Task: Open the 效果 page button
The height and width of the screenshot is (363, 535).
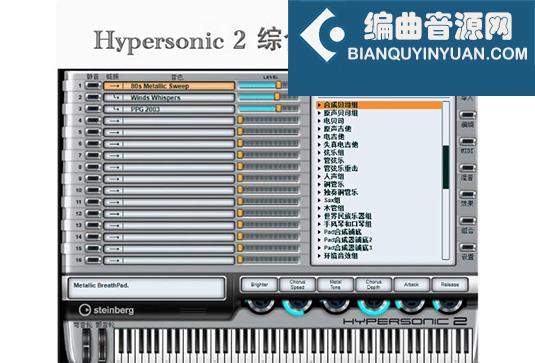Action: (467, 194)
